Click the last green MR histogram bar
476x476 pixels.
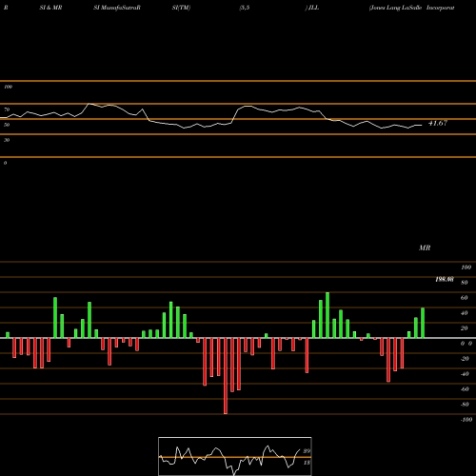point(423,323)
